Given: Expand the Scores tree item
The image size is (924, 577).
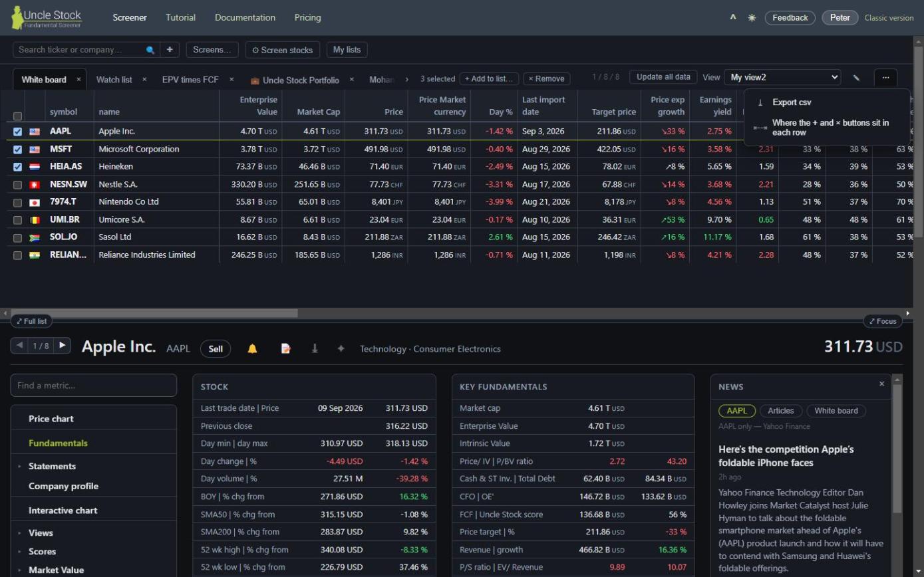Looking at the screenshot, I should [19, 552].
